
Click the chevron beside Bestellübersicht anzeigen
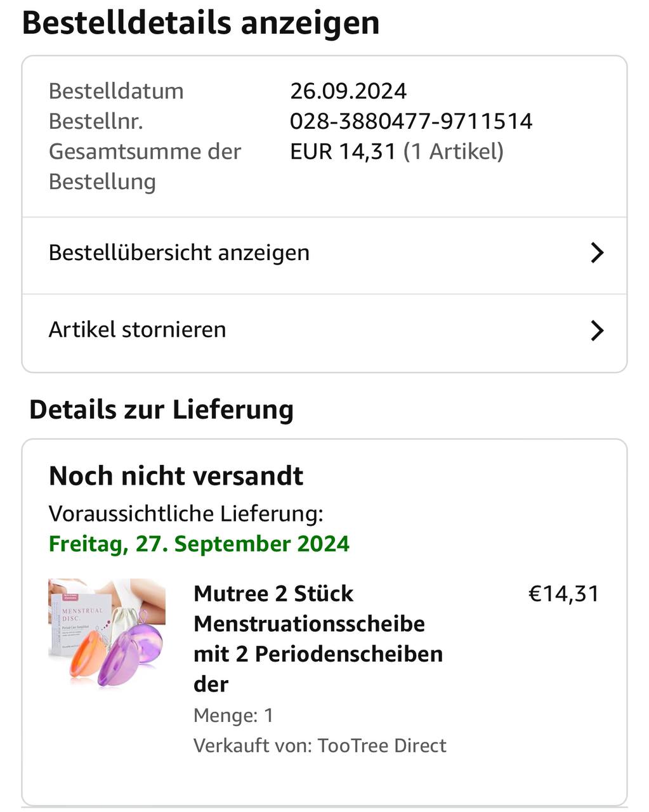[596, 252]
